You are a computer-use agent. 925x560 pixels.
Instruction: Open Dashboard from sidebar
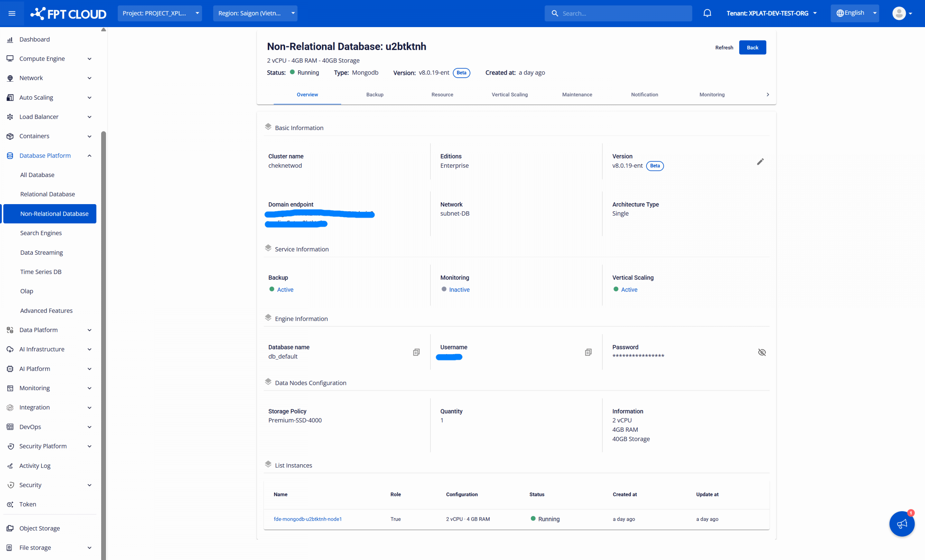tap(35, 39)
